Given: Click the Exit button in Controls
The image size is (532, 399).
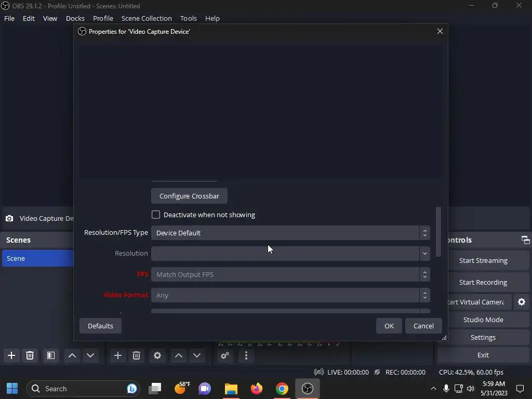Looking at the screenshot, I should (483, 355).
